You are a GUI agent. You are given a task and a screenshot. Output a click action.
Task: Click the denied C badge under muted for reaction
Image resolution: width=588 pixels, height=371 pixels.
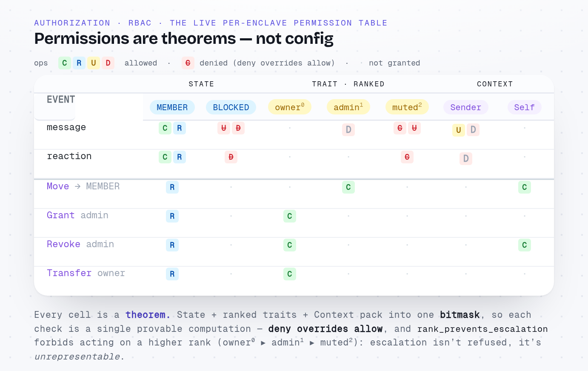click(x=407, y=157)
